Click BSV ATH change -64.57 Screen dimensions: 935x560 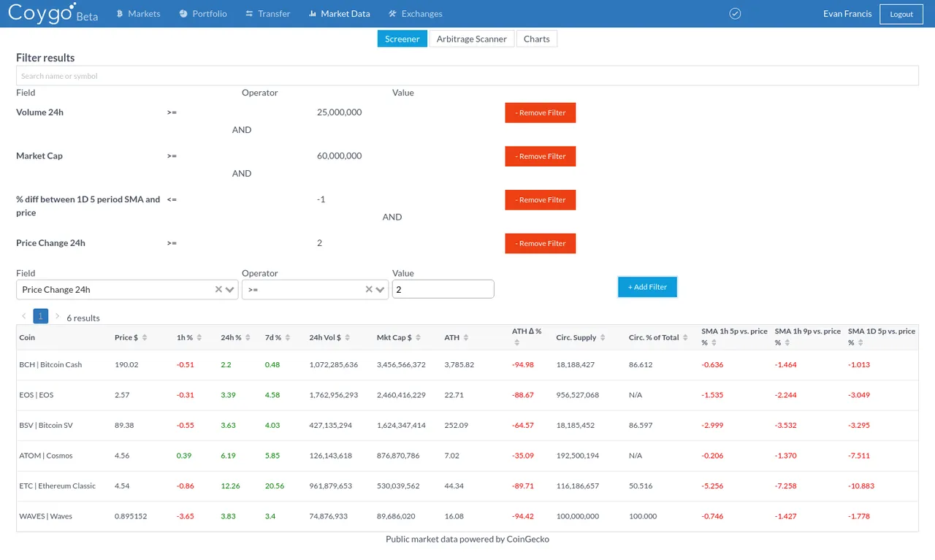point(523,425)
